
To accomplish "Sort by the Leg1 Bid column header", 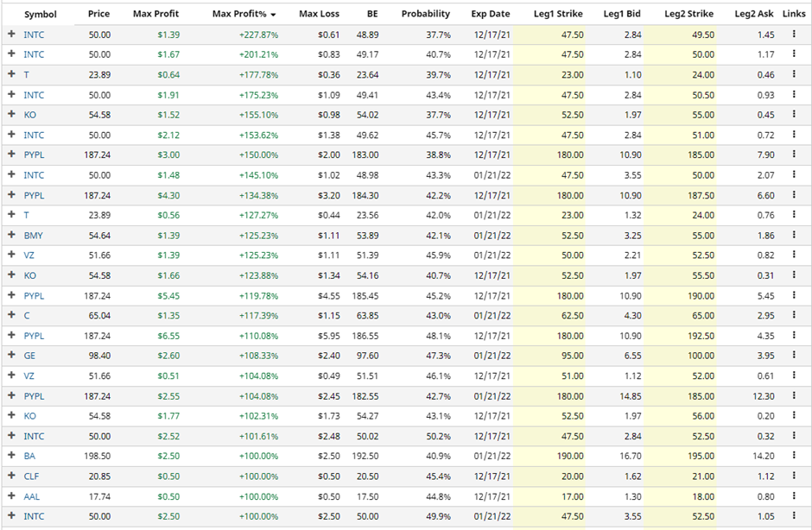I will pos(622,14).
